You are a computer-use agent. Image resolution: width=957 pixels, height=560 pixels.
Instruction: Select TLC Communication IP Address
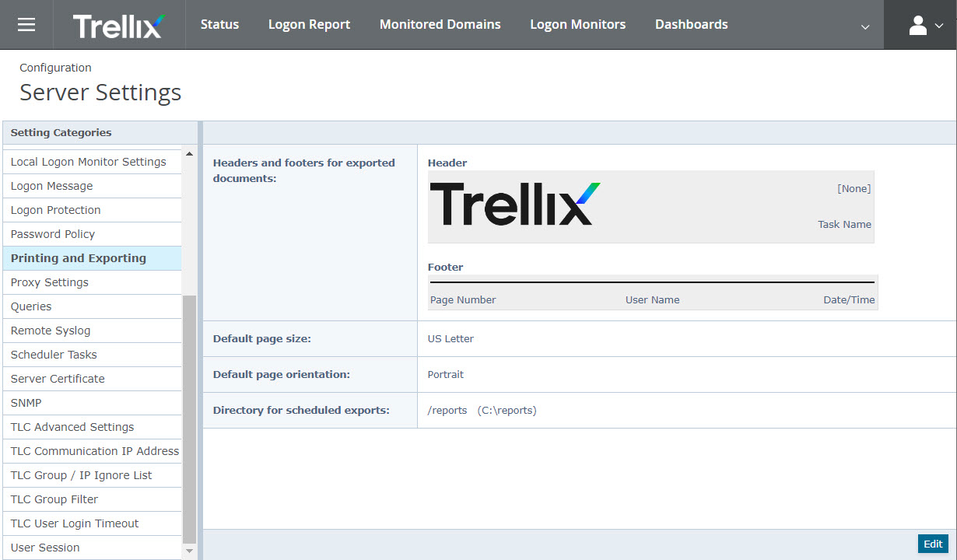[x=92, y=451]
